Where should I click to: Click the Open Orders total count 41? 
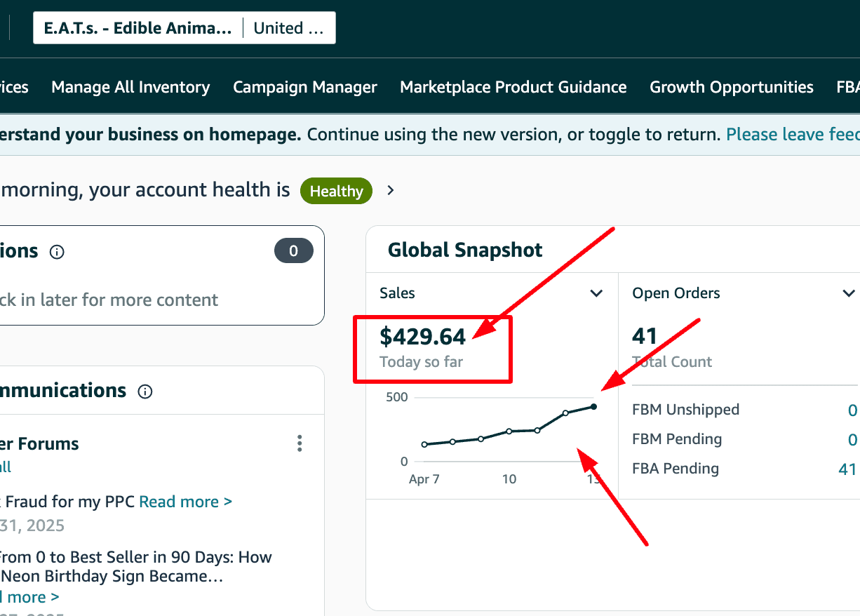(645, 337)
